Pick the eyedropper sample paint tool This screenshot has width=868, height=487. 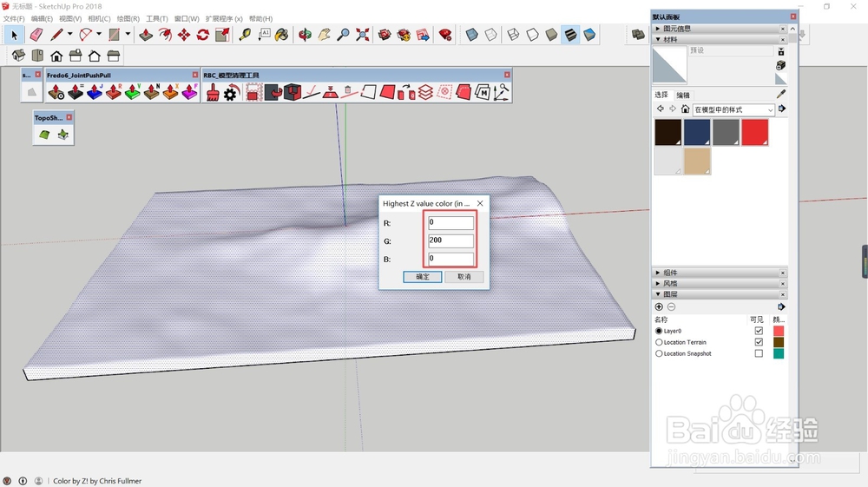pyautogui.click(x=780, y=94)
